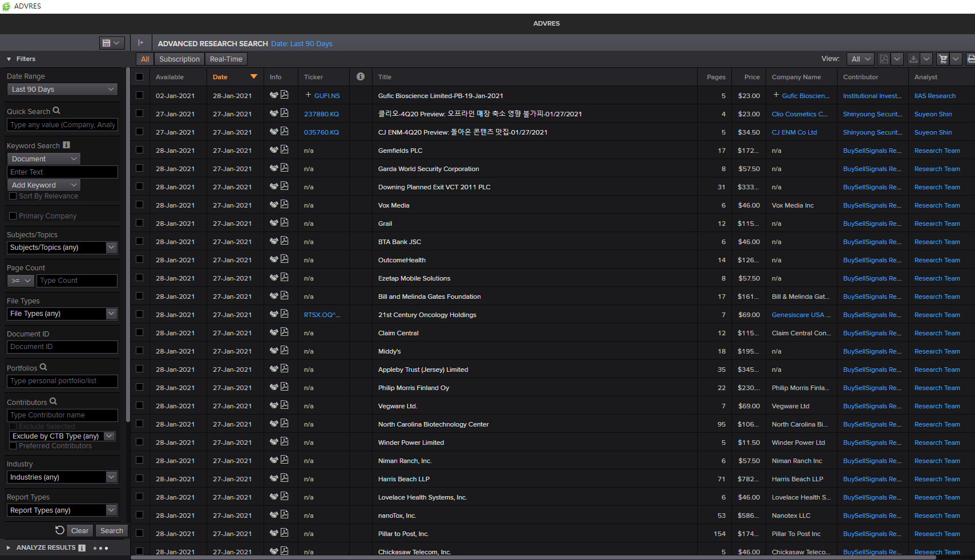Tick the checkbox for Vegware Ltd. row
Viewport: 975px width, 560px height.
[x=140, y=405]
